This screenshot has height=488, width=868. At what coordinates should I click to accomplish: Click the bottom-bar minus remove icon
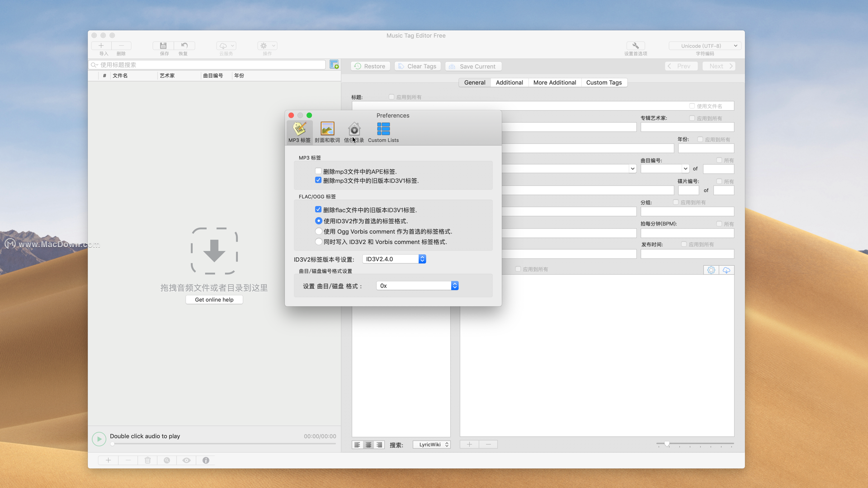click(128, 460)
